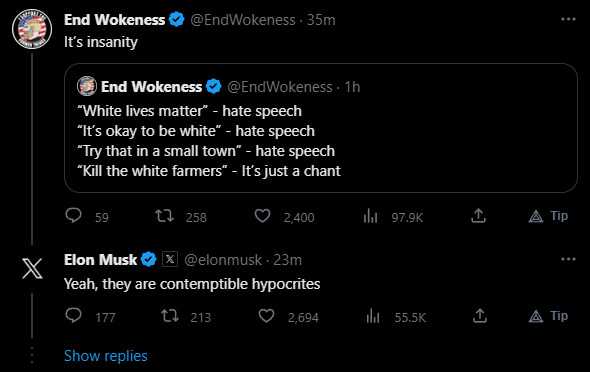Tip Elon Musk for the reply
The image size is (590, 372).
(x=548, y=316)
